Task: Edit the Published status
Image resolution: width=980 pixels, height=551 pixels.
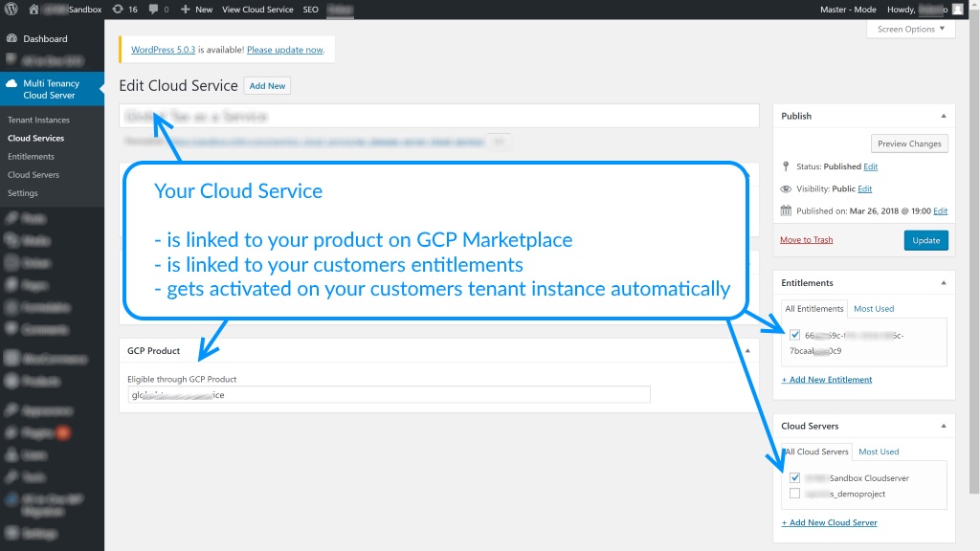Action: (x=870, y=166)
